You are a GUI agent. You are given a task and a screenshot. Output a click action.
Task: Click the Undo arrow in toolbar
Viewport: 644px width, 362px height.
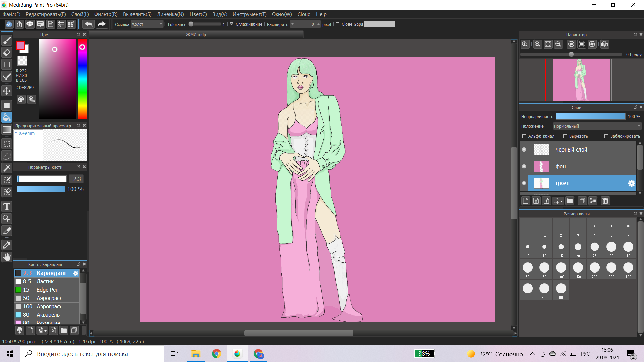point(89,24)
